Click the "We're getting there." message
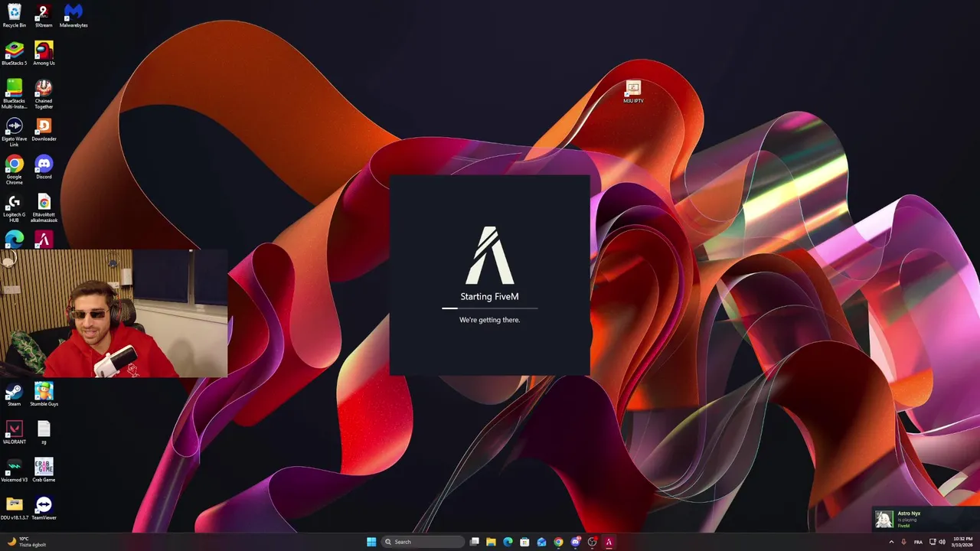Viewport: 980px width, 551px height. pyautogui.click(x=490, y=320)
